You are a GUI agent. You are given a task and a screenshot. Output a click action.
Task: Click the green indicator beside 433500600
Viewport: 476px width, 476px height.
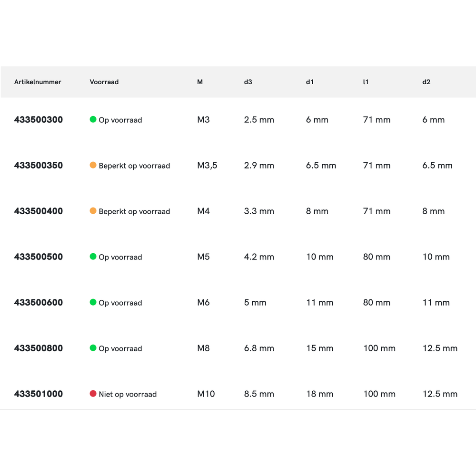coord(93,302)
